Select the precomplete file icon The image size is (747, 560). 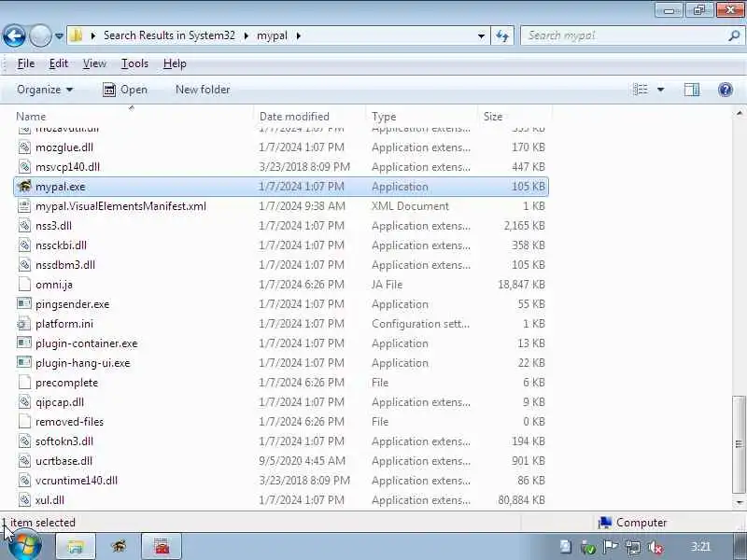point(24,383)
